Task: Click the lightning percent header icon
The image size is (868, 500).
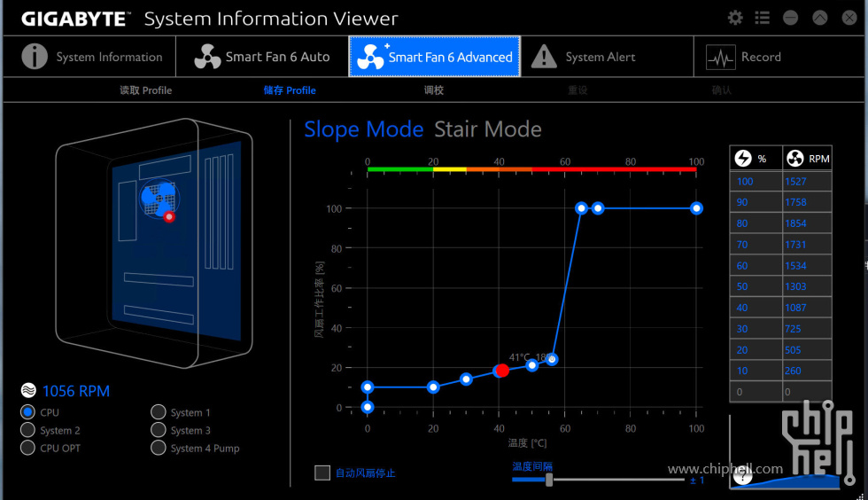Action: (x=743, y=159)
